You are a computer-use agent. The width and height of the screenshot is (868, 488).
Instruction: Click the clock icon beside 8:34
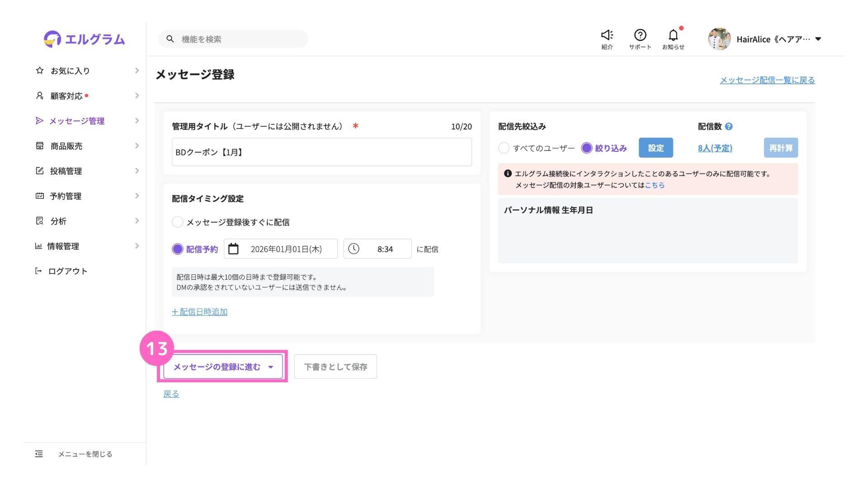click(354, 249)
